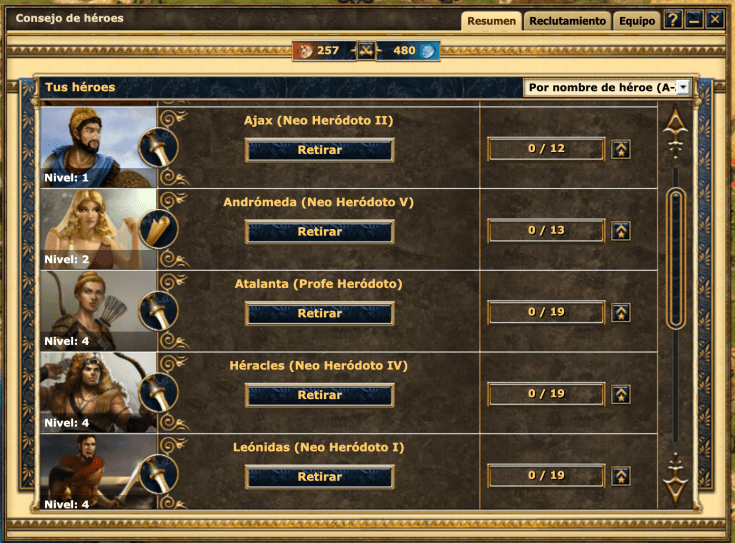
Task: Click the upgrade arrow icon in Atalanta's row
Action: [621, 313]
